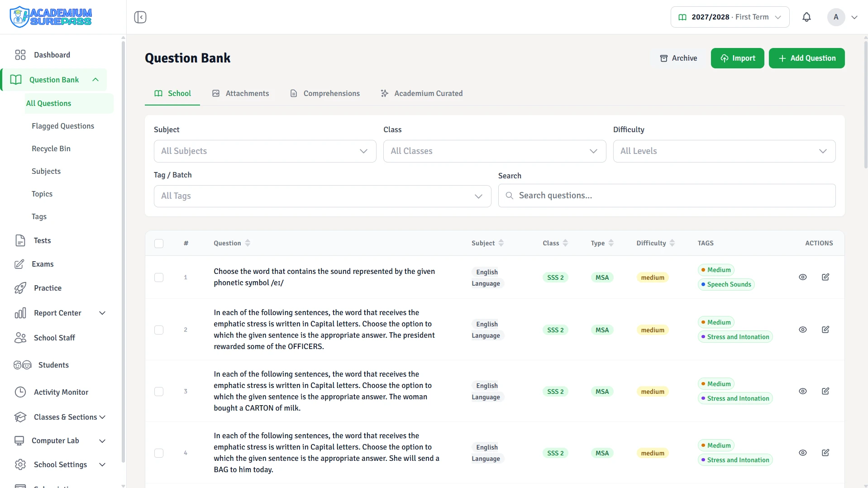
Task: Open the 2027/2028 First Term selector
Action: (730, 17)
